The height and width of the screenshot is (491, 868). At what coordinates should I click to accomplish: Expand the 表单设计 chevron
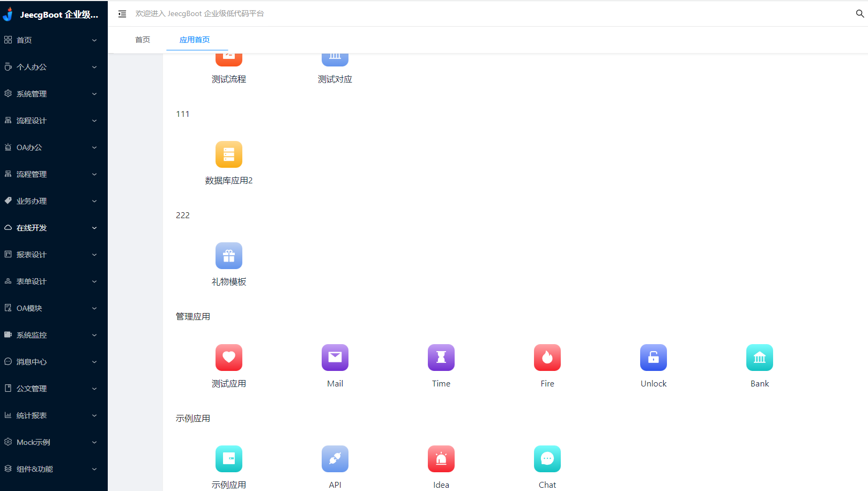point(94,281)
